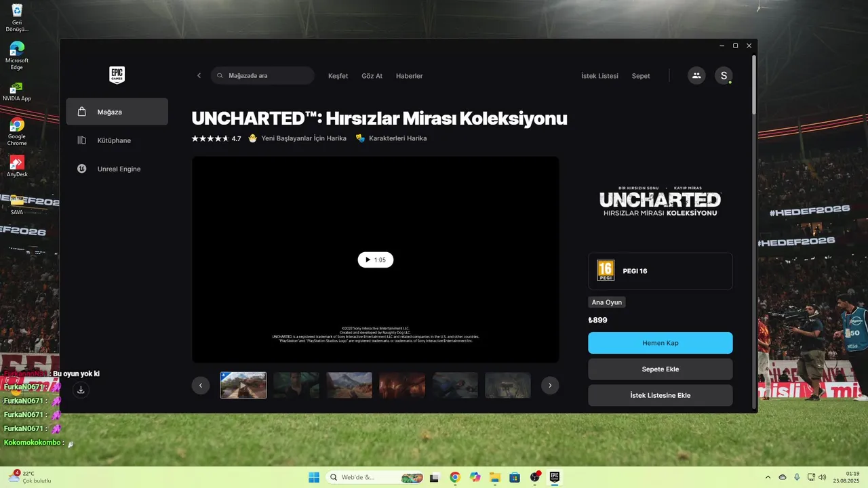
Task: Select the fifth media thumbnail
Action: 455,385
